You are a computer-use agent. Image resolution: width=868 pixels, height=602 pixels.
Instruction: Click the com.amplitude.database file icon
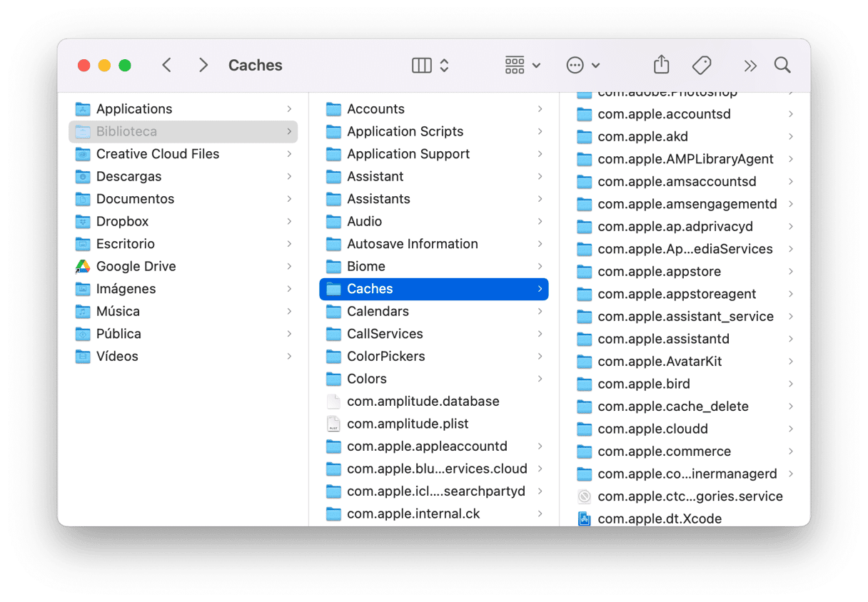pyautogui.click(x=333, y=402)
